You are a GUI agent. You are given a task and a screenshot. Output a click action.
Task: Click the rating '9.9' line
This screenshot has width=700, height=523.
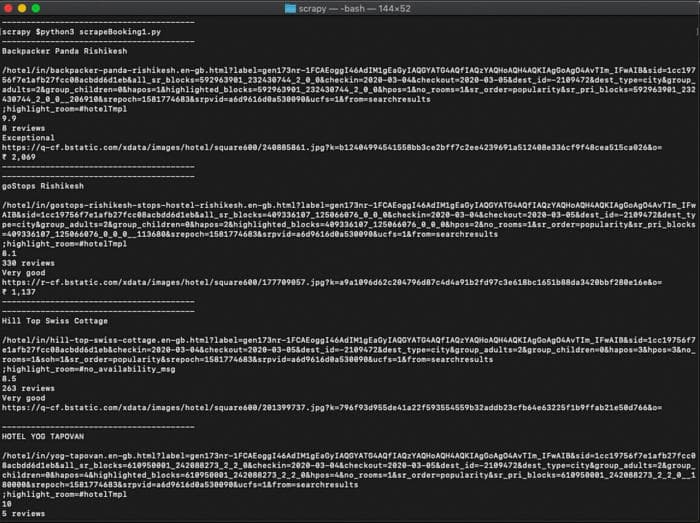tap(9, 118)
